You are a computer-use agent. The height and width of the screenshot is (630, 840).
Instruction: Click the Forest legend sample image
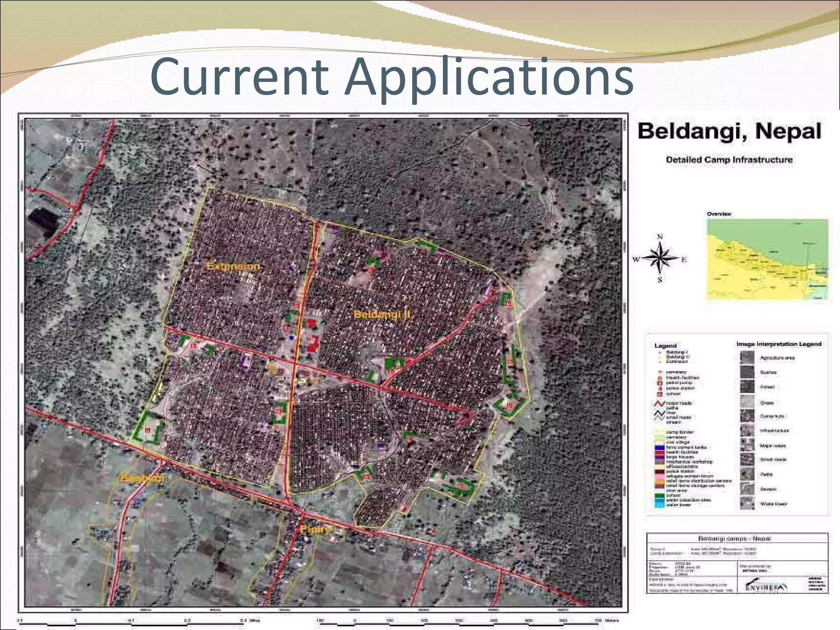tap(747, 387)
